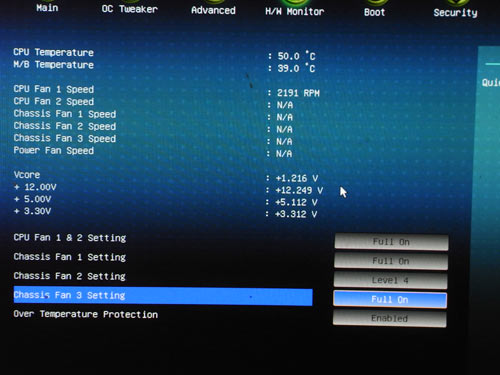Click the Power Fan Speed label
Image resolution: width=500 pixels, height=375 pixels.
pos(54,150)
